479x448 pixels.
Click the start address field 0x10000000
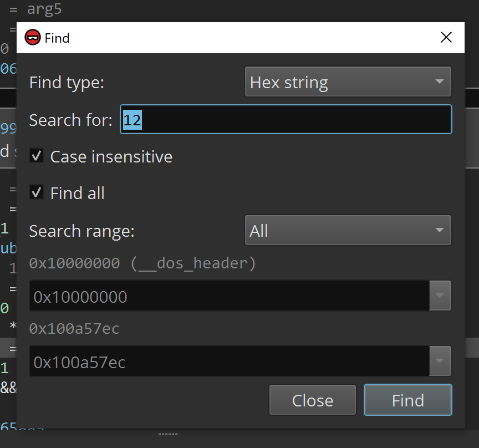click(x=230, y=296)
